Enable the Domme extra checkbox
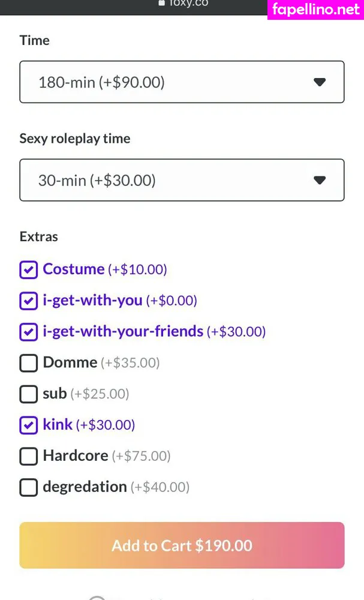Image resolution: width=364 pixels, height=600 pixels. [28, 363]
